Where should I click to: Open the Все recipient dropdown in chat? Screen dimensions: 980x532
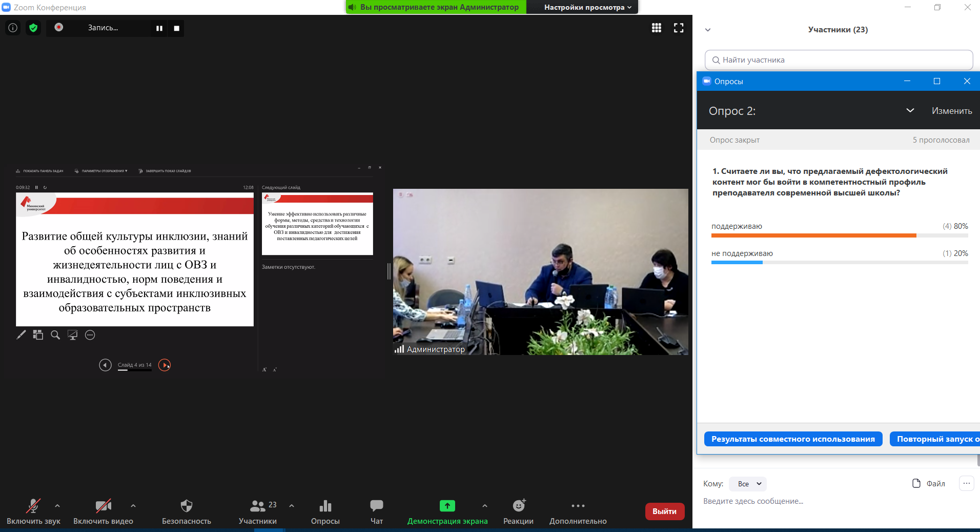coord(748,484)
